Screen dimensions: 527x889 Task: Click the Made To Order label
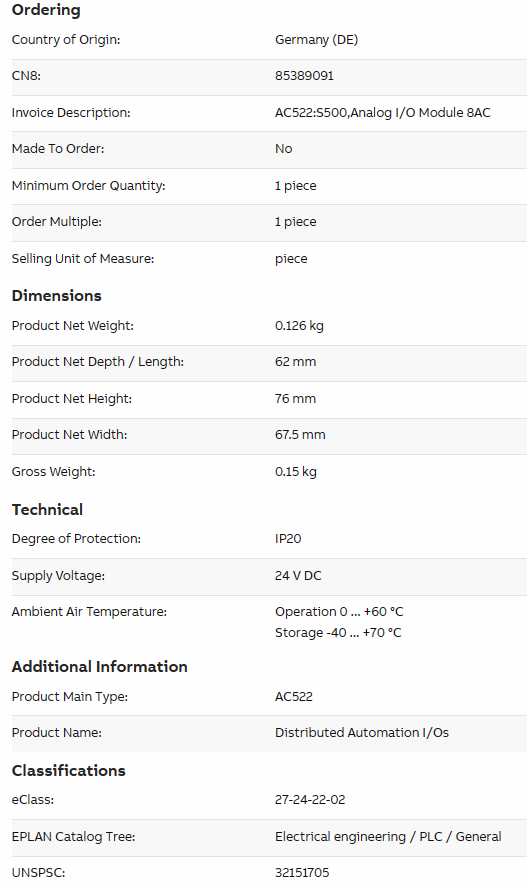58,149
